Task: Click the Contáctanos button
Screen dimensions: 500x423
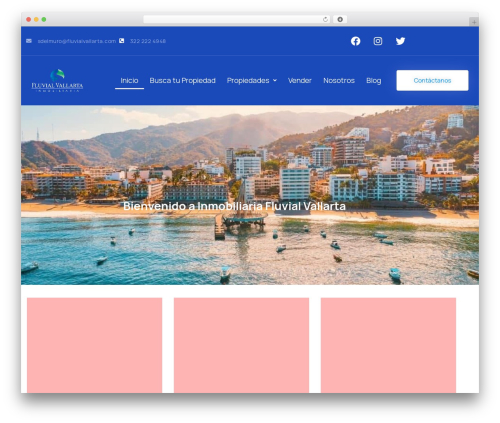Action: tap(432, 80)
